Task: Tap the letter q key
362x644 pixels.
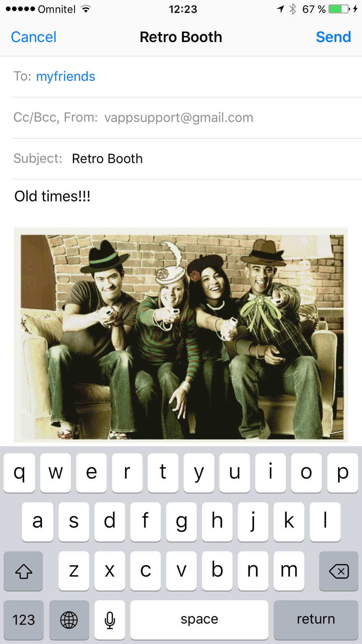Action: (19, 473)
